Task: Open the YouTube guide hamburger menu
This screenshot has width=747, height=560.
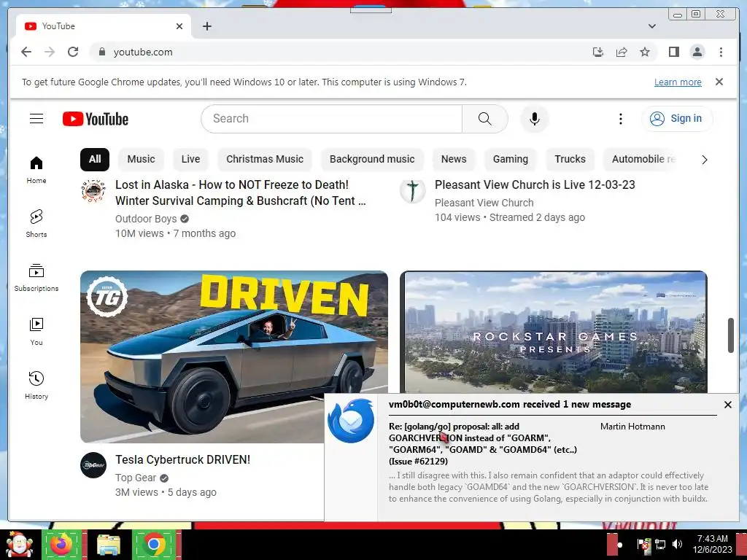Action: point(36,119)
